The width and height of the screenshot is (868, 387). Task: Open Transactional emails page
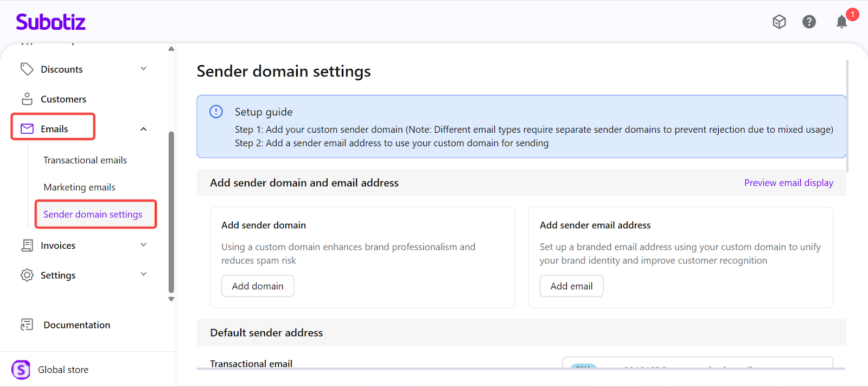tap(85, 160)
